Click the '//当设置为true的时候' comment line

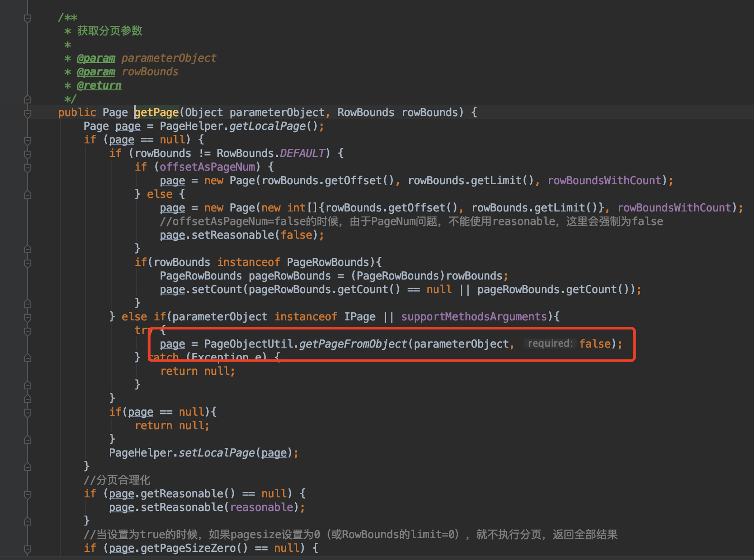click(x=351, y=534)
